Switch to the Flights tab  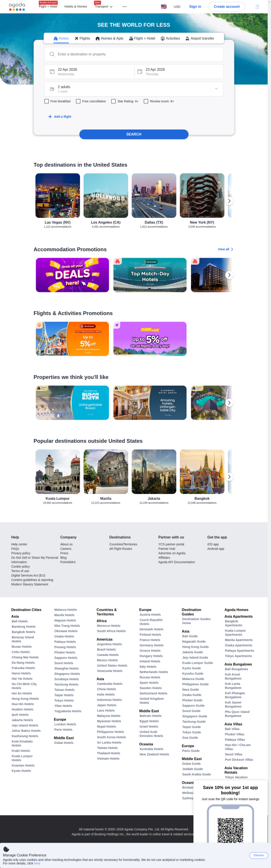click(x=82, y=38)
